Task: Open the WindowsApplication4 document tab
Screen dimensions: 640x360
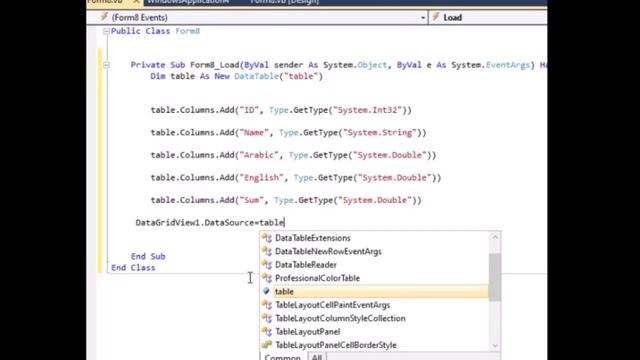Action: point(188,2)
